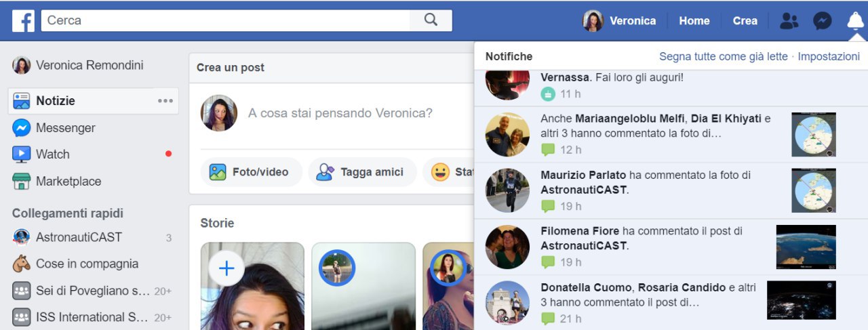868x330 pixels.
Task: Open the third story card with woman avatar
Action: pos(448,286)
